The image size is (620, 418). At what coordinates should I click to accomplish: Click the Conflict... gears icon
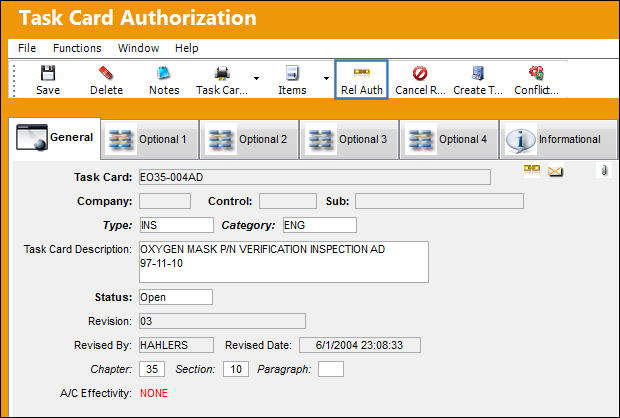pos(536,73)
